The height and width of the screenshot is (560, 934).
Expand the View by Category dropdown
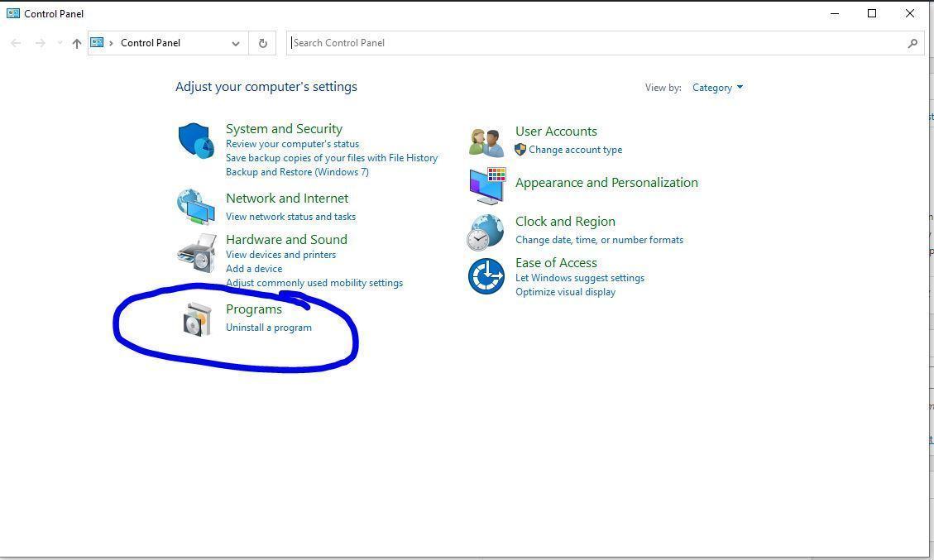(717, 88)
